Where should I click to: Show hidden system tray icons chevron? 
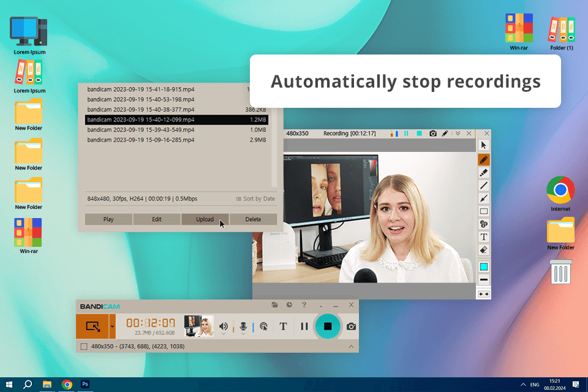coord(523,385)
